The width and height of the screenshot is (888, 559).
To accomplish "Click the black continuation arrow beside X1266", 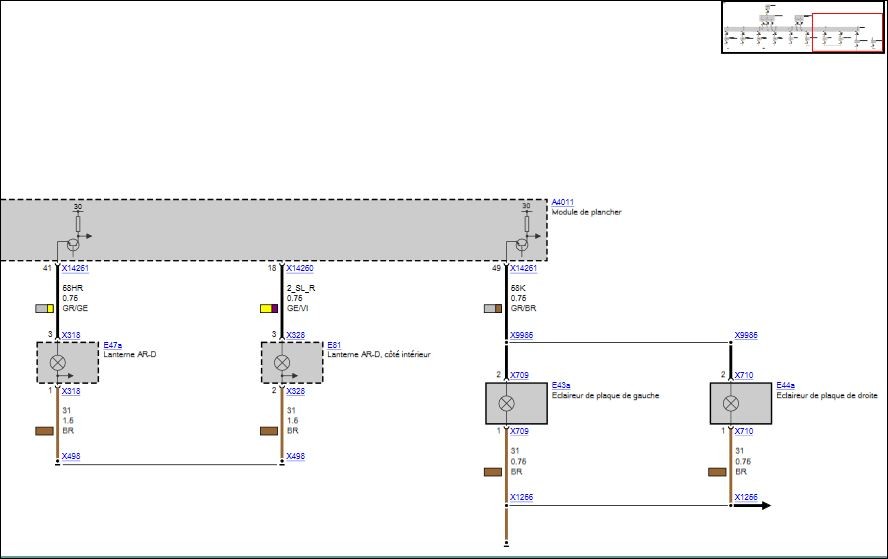I will pyautogui.click(x=752, y=505).
